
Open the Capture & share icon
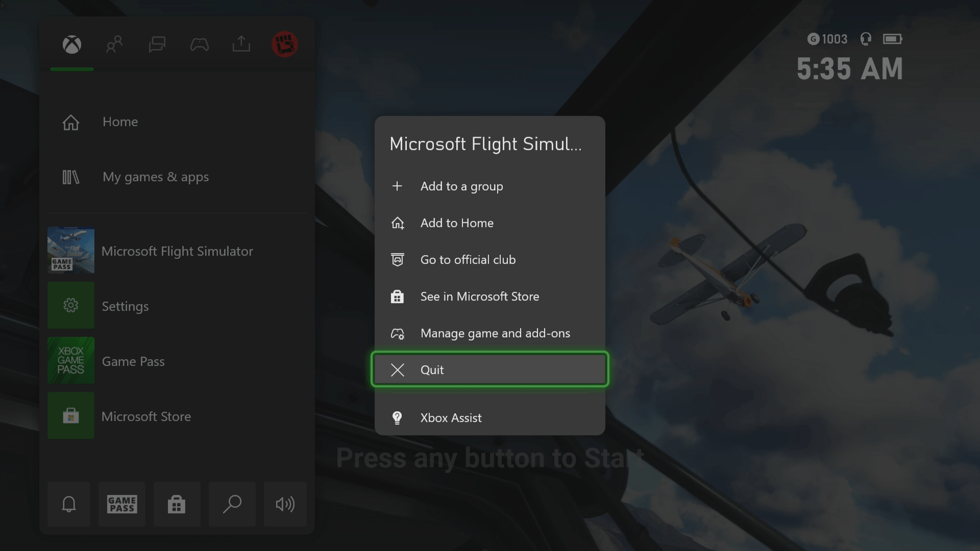tap(241, 45)
